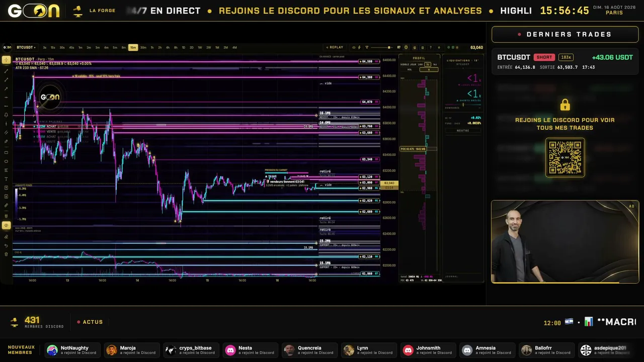This screenshot has height=362, width=644.
Task: Click NotNaughty new member chip
Action: click(x=72, y=350)
